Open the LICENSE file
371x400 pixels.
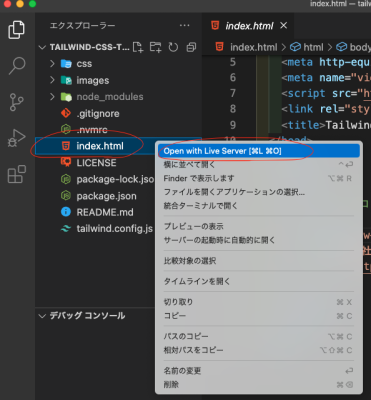[x=95, y=163]
